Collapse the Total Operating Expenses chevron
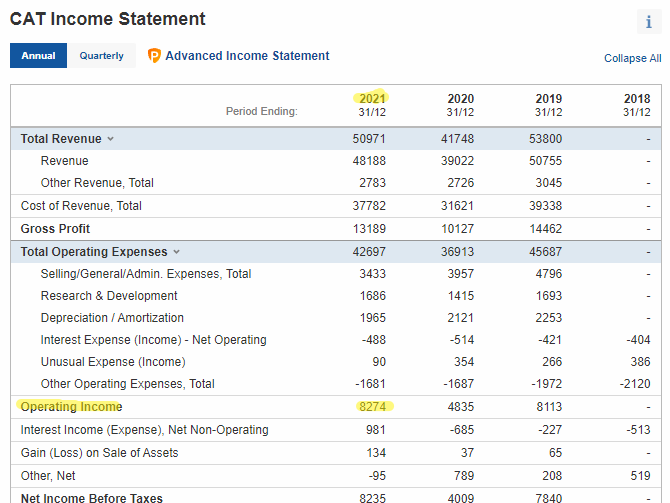 [176, 252]
